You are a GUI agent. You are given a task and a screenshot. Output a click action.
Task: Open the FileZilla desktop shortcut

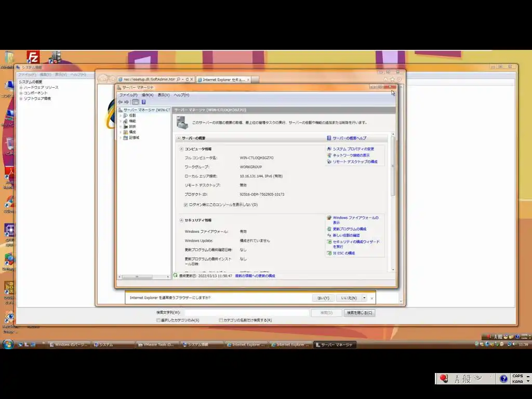coord(33,57)
